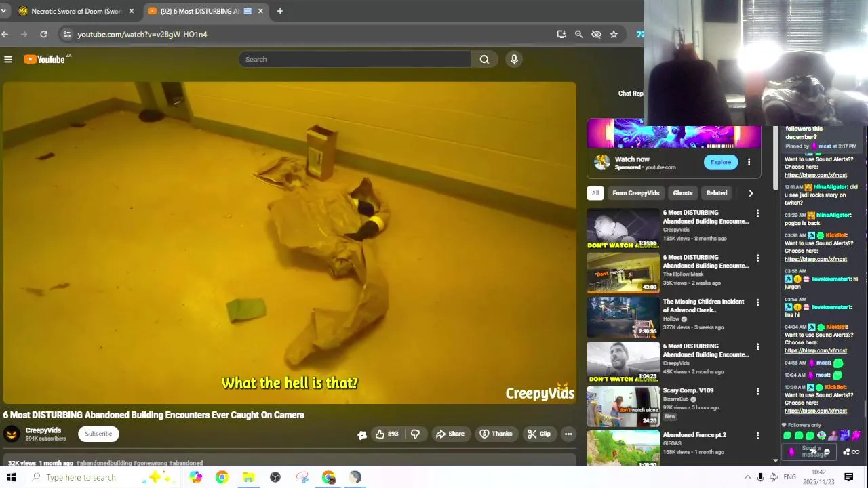The image size is (868, 488).
Task: Select the From CreepyVids chip
Action: (x=635, y=193)
